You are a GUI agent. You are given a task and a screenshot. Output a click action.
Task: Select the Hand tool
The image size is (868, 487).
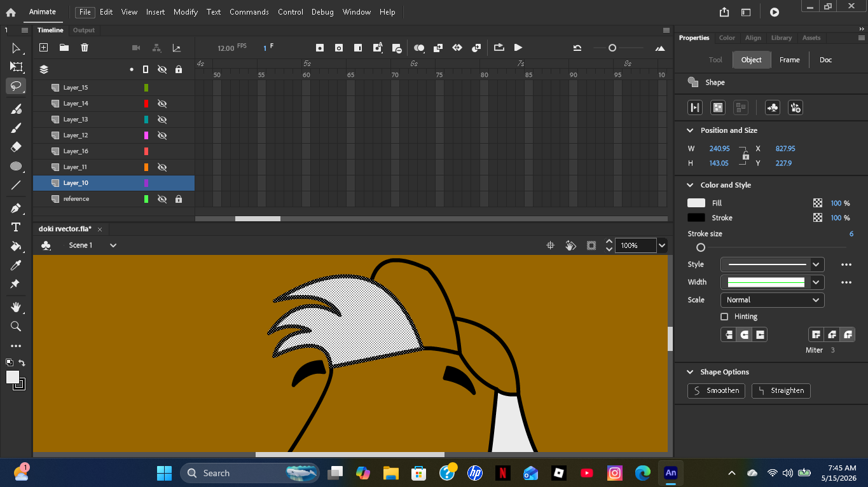(x=16, y=307)
